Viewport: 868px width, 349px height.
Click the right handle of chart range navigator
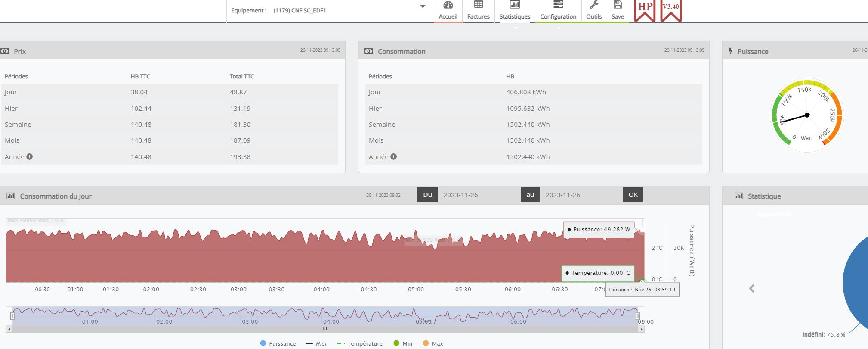[x=638, y=316]
